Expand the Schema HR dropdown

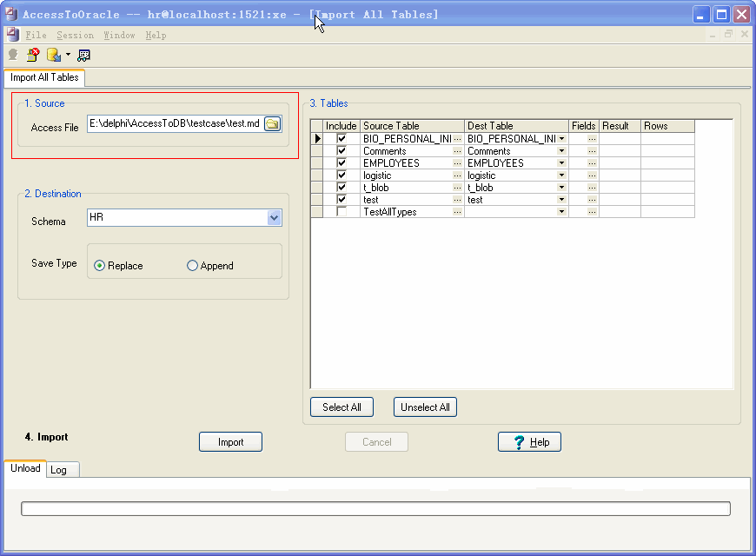(274, 217)
